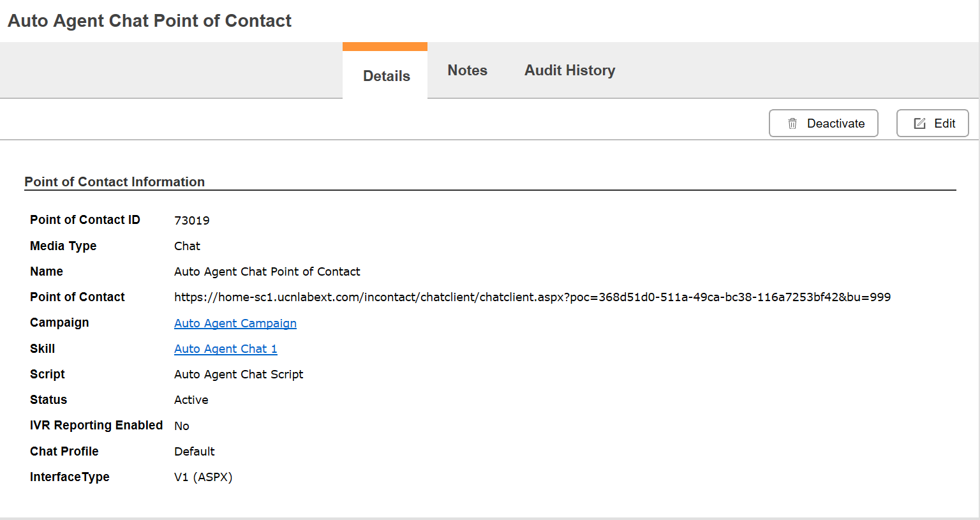Click the Active status value
The width and height of the screenshot is (980, 520).
(x=191, y=399)
